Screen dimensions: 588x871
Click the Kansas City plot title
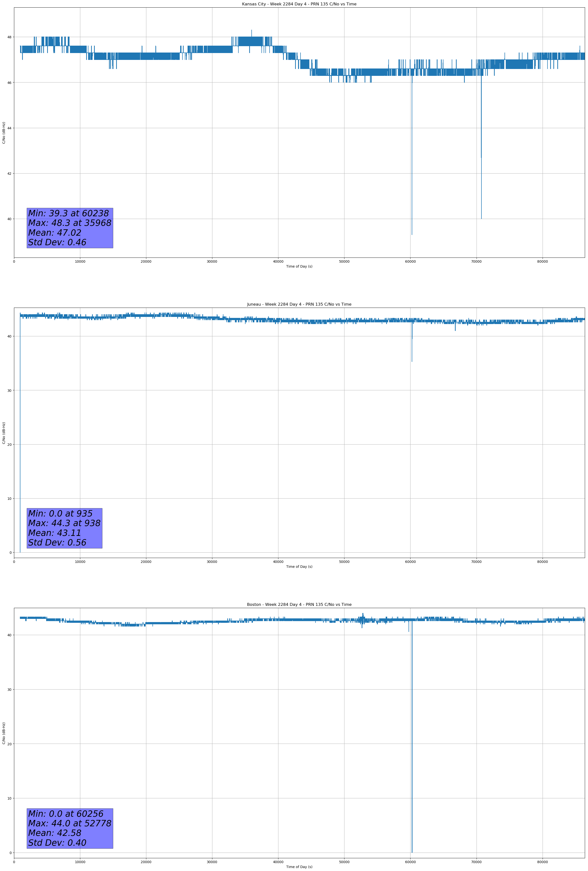[x=299, y=4]
